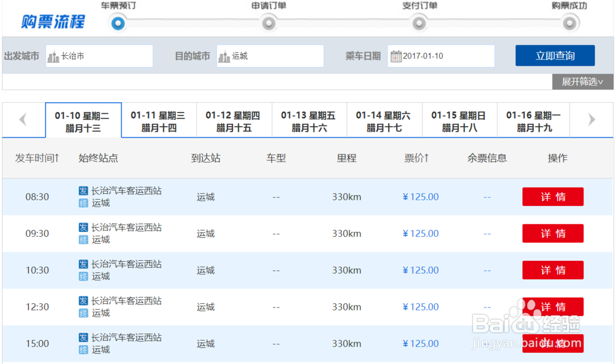This screenshot has height=364, width=615.
Task: Click the 支付订单 progress step circle
Action: click(x=419, y=22)
